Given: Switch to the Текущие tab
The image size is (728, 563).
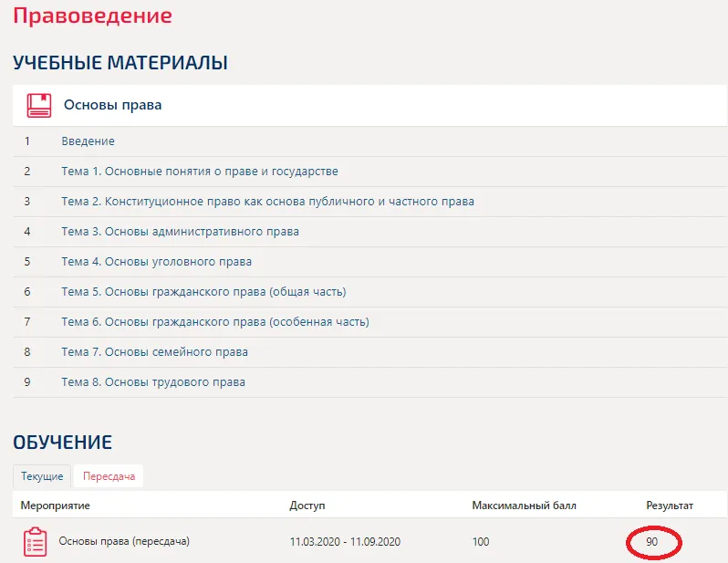Looking at the screenshot, I should tap(42, 476).
